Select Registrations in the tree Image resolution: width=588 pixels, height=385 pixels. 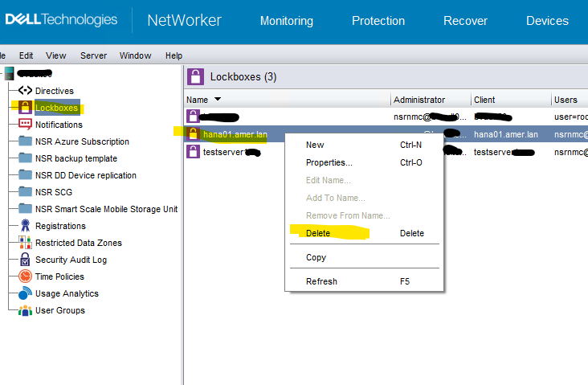(60, 226)
